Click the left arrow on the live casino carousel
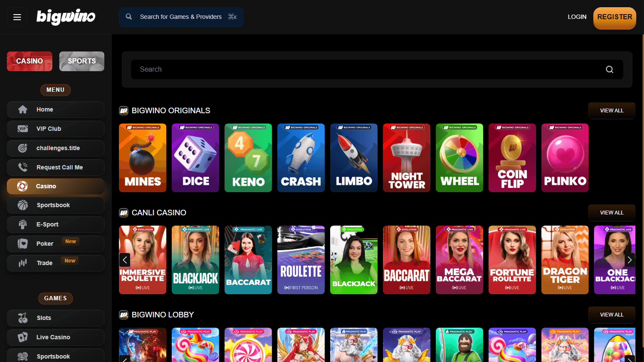The image size is (644, 362). point(125,260)
